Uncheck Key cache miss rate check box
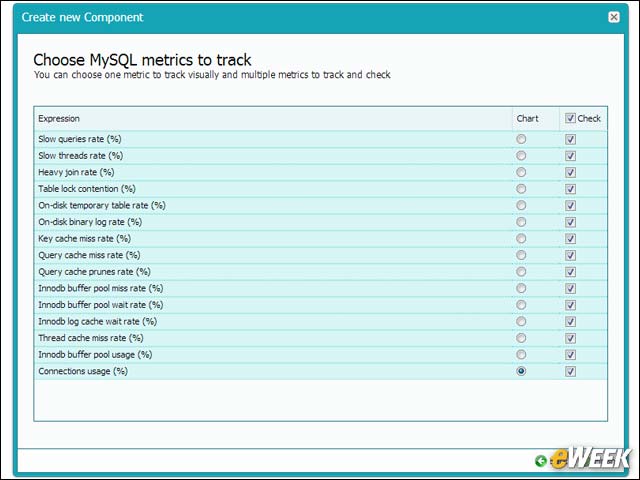 [570, 239]
